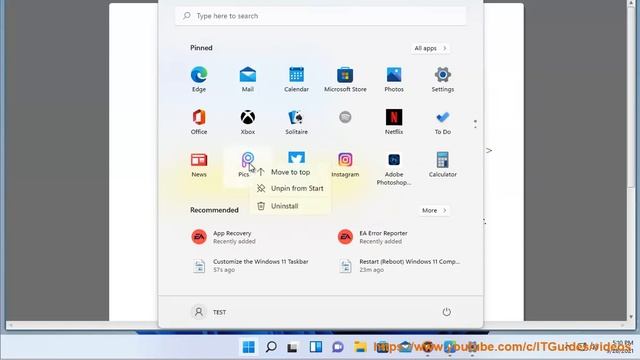
Task: Open Adobe Photoshop from pinned apps
Action: click(x=394, y=169)
